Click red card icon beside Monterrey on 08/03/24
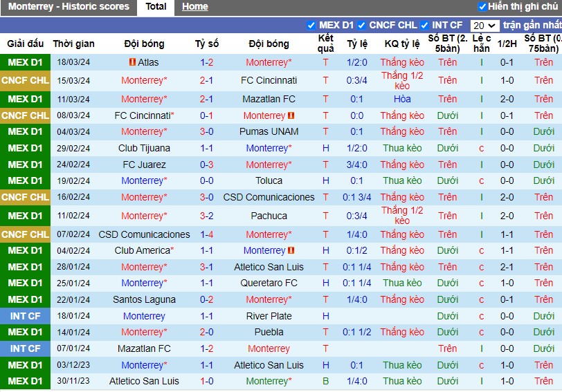562x392 pixels. point(291,115)
